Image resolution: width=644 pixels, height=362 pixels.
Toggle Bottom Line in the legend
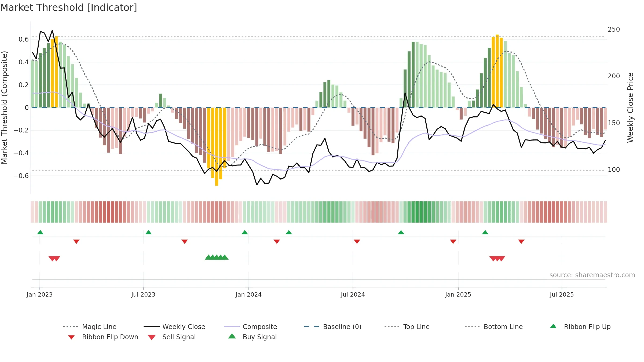tap(494, 327)
